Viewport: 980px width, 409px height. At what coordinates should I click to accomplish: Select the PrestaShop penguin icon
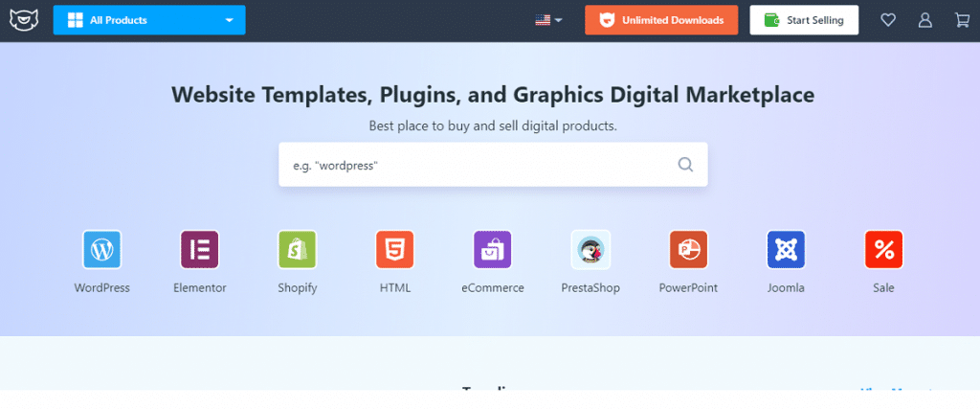click(590, 250)
